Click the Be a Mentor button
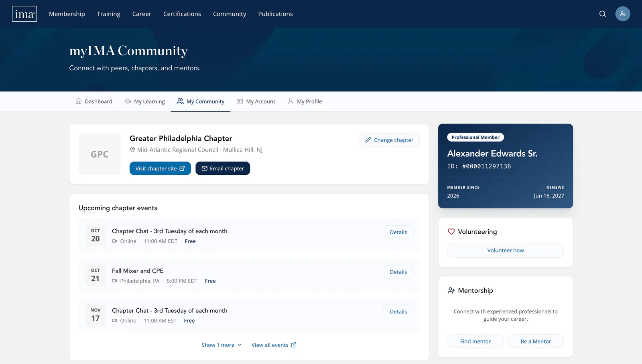This screenshot has height=364, width=642. (536, 342)
